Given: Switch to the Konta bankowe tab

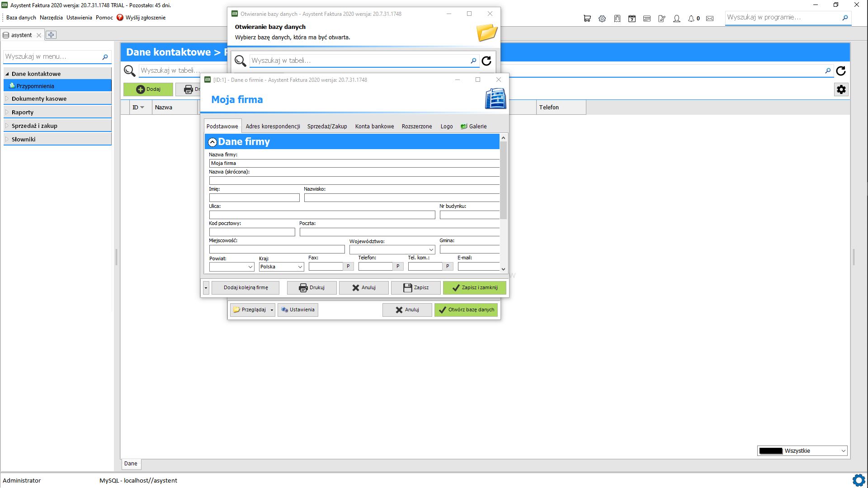Looking at the screenshot, I should tap(374, 127).
